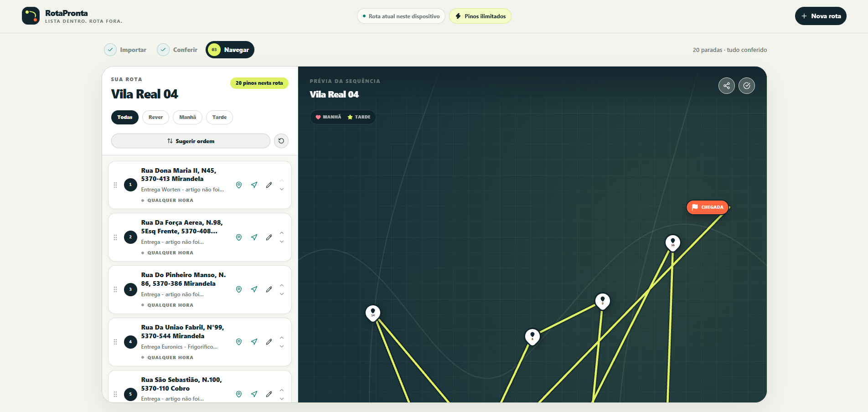
Task: Navigate to Rua Dona Maria II stop
Action: [x=254, y=185]
